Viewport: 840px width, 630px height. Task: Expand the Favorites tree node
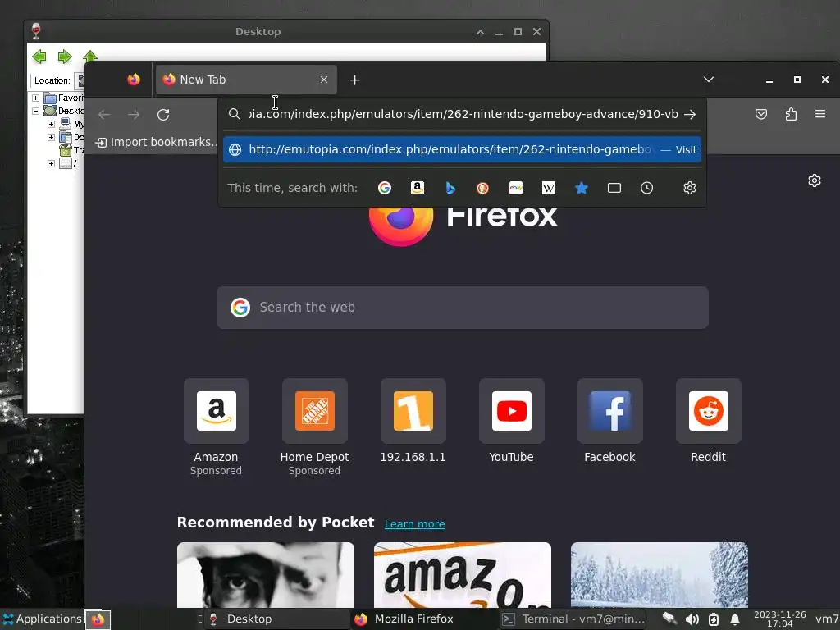pos(35,98)
